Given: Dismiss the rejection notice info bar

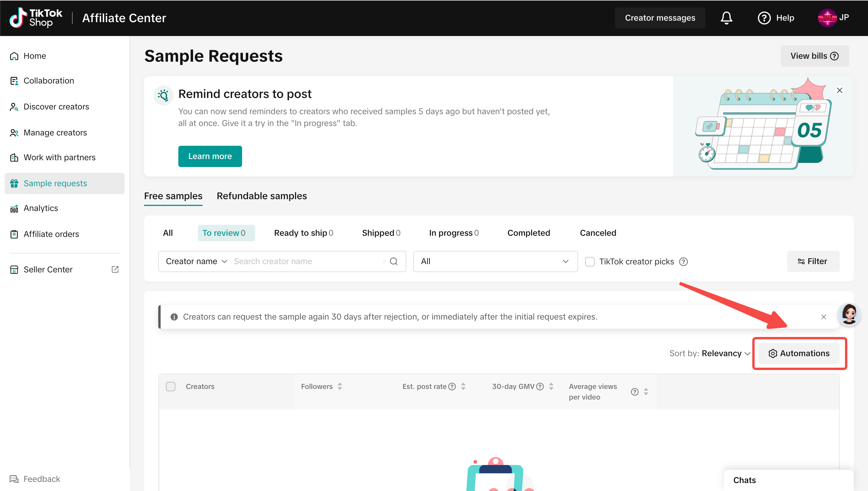Looking at the screenshot, I should click(824, 317).
